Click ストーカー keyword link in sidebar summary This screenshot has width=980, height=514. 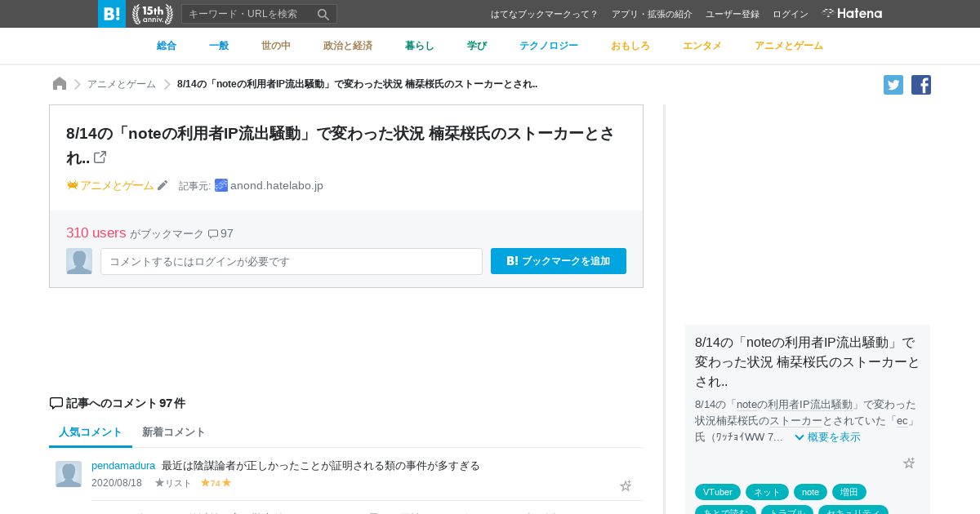click(795, 421)
